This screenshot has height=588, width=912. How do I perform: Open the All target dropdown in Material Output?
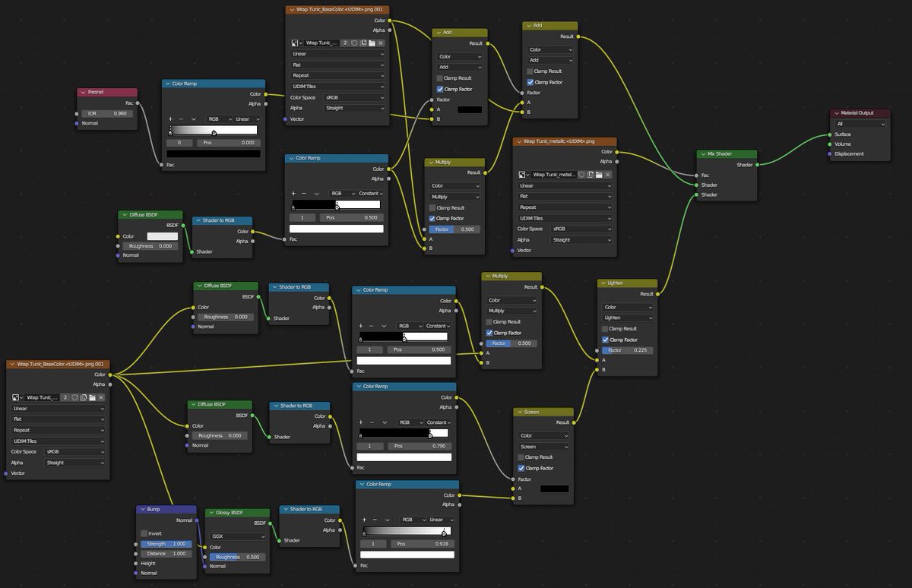pos(860,124)
